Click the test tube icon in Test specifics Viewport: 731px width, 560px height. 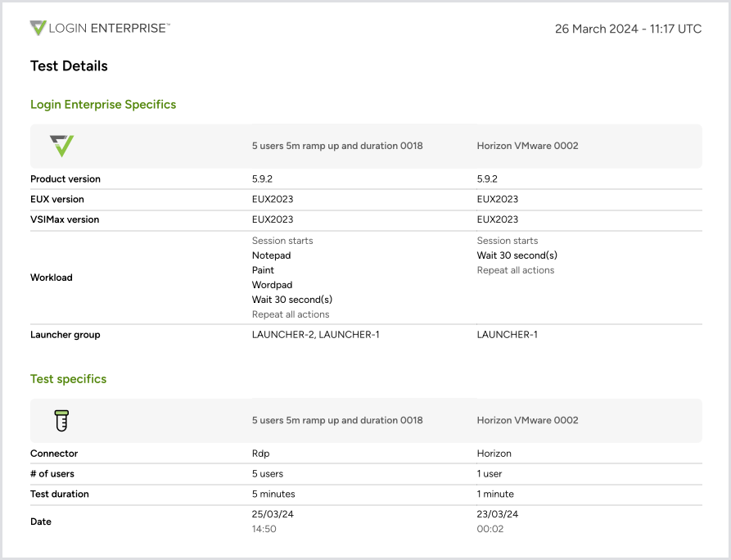click(x=60, y=419)
